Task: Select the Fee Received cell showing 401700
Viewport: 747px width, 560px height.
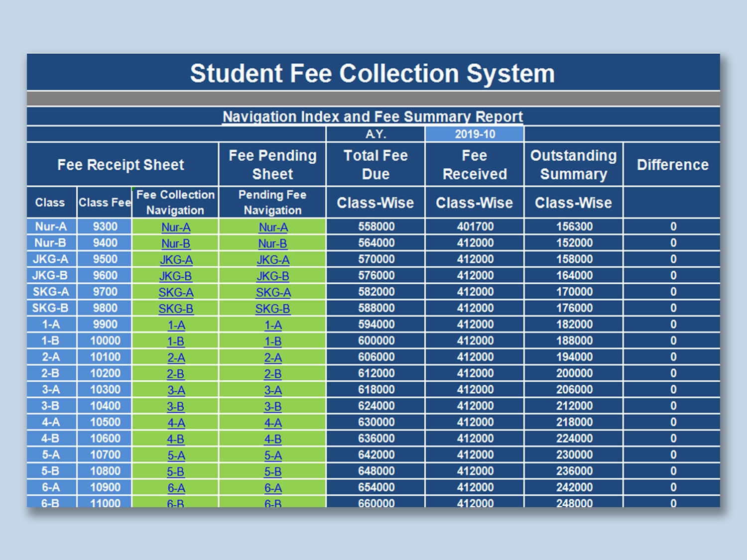Action: pos(475,226)
